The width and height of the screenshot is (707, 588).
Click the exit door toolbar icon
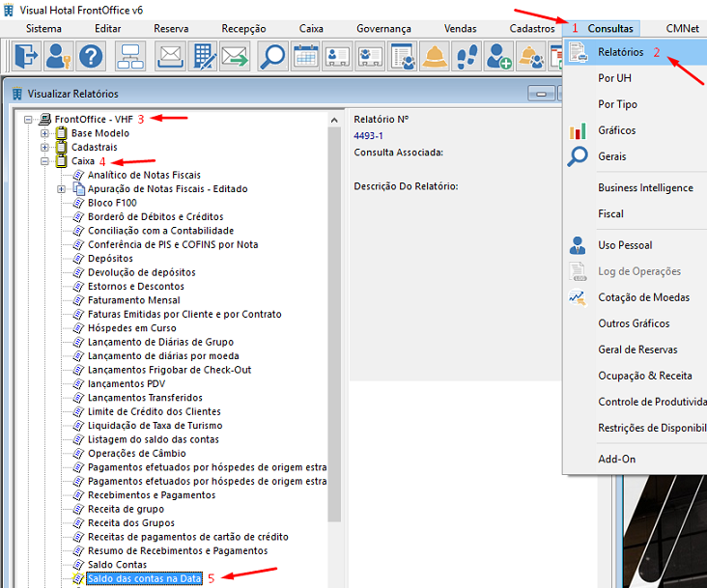point(27,56)
